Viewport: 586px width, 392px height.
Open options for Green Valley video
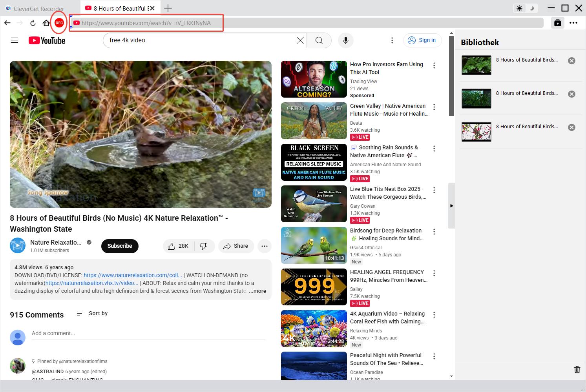pos(434,107)
